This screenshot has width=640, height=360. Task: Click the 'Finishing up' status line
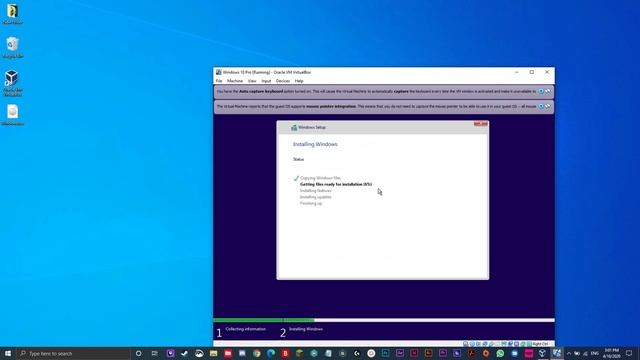311,203
